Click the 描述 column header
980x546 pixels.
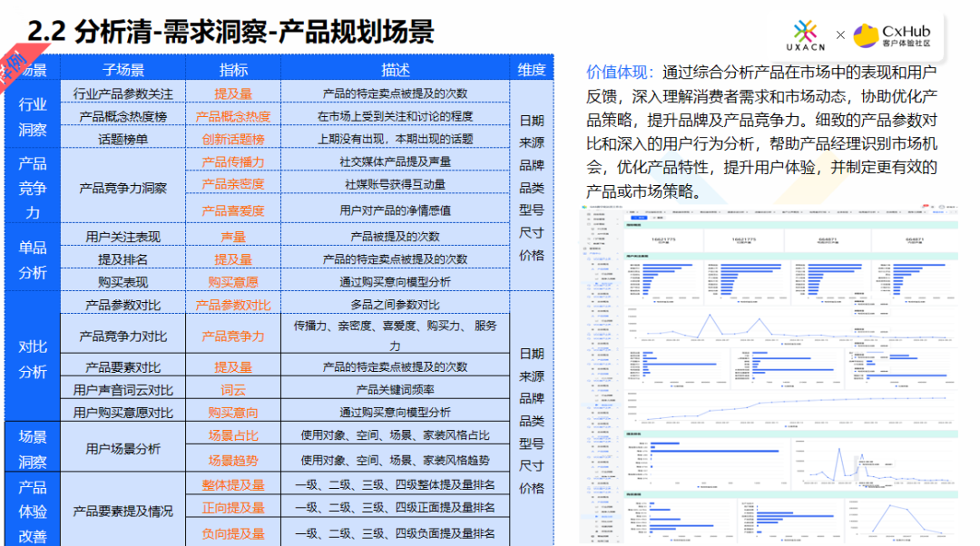395,70
